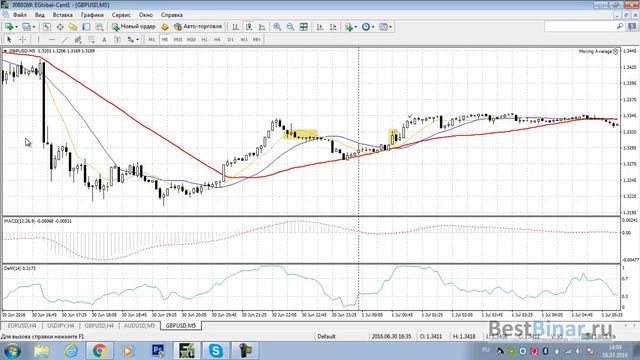This screenshot has height=360, width=640.
Task: Open the Справка menu
Action: click(x=171, y=15)
